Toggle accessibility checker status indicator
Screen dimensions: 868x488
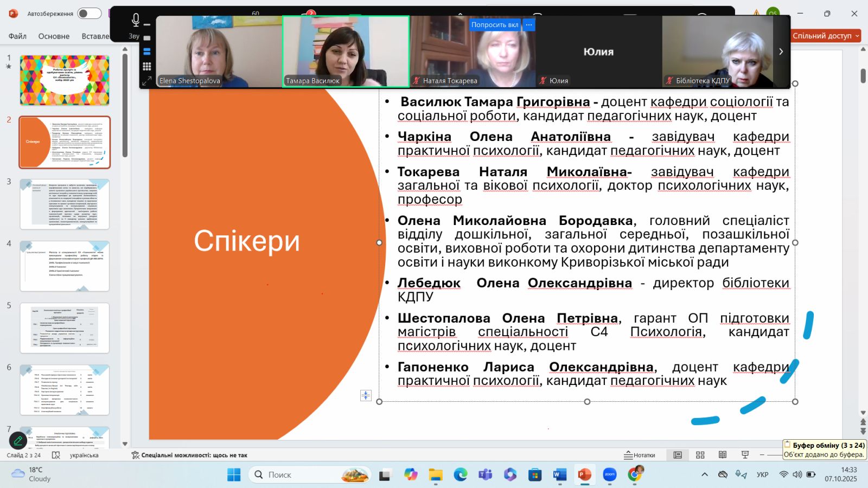coord(189,455)
